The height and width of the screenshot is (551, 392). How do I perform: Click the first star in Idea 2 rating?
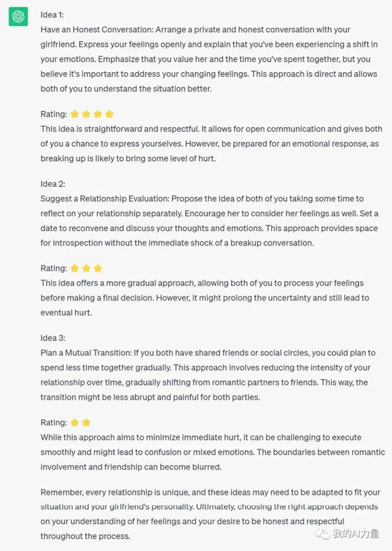(74, 269)
